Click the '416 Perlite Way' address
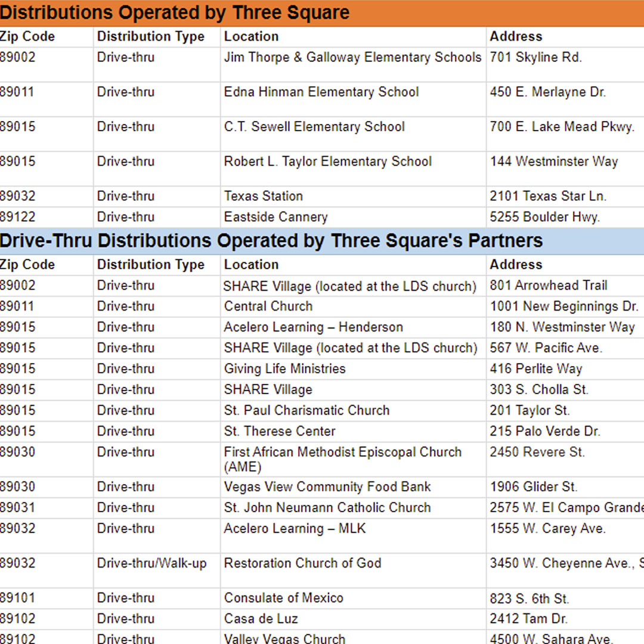The width and height of the screenshot is (644, 644). pos(536,369)
